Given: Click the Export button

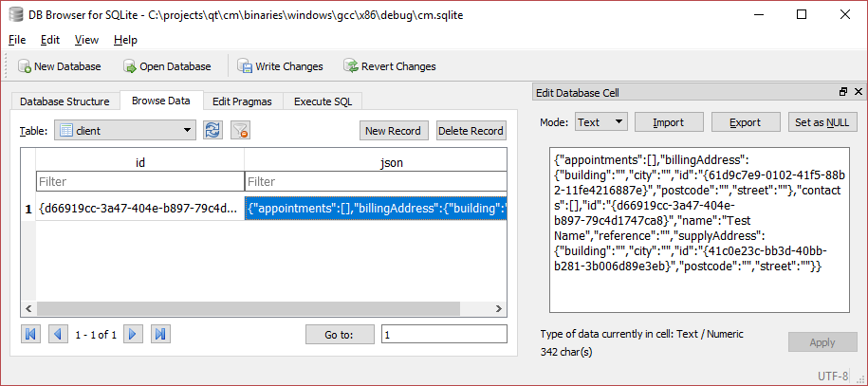Looking at the screenshot, I should click(x=744, y=122).
